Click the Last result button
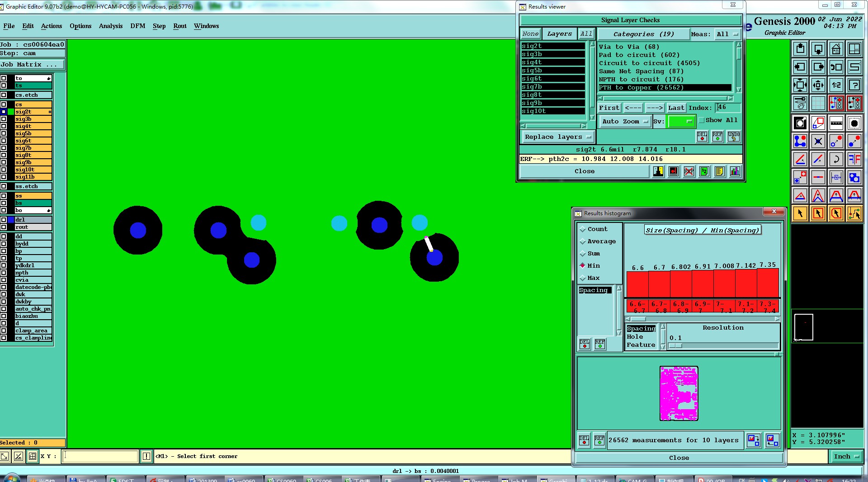 click(676, 108)
